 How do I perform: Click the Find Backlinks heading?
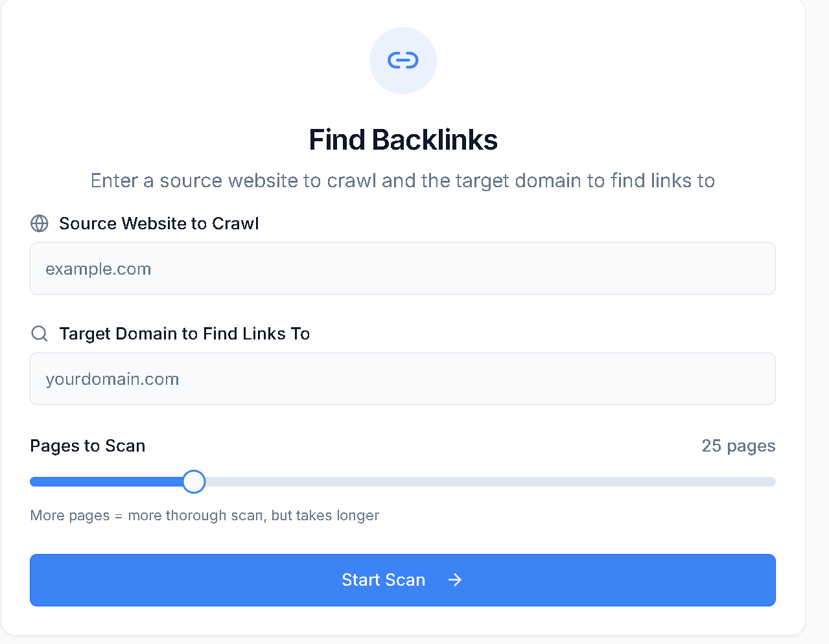(403, 139)
